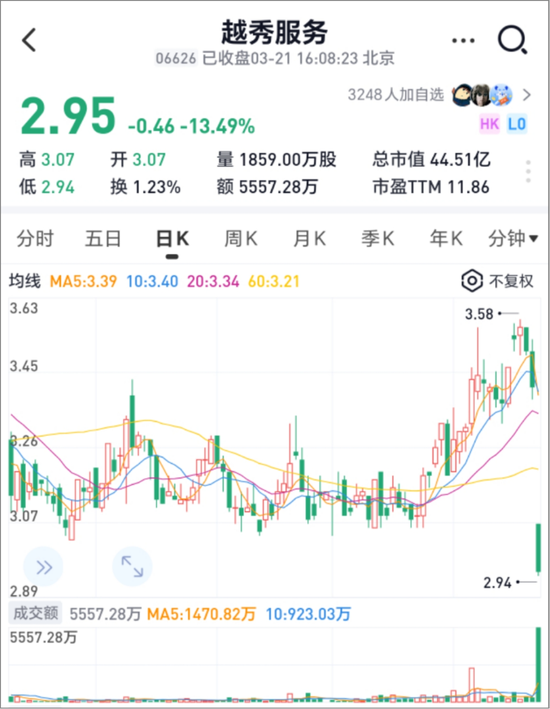Tap the 60:3.21 moving average value

pos(274,281)
